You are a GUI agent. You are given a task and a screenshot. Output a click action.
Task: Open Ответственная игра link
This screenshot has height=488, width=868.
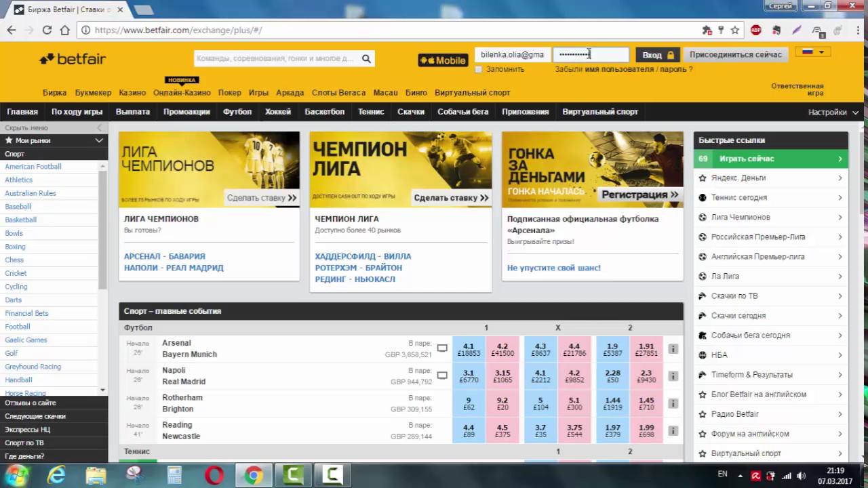click(x=797, y=89)
